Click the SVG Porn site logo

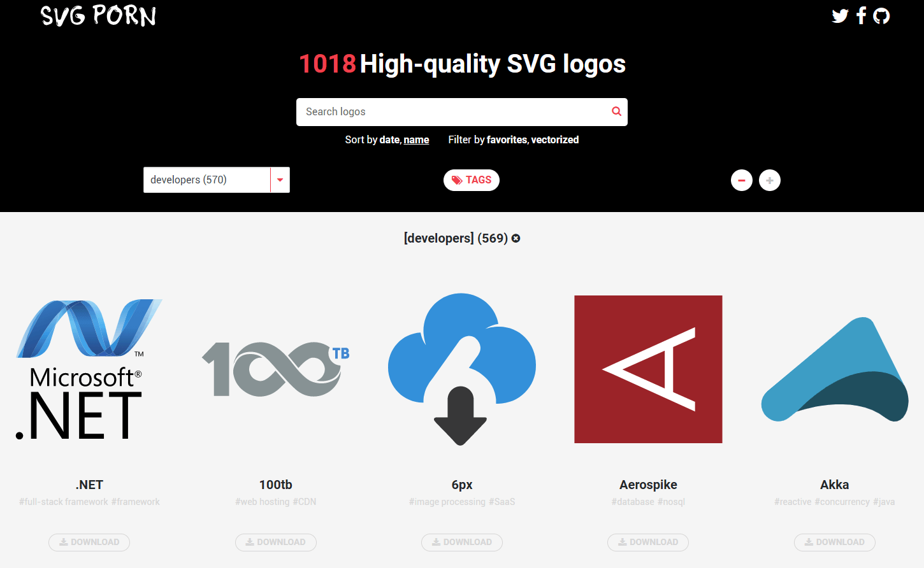(x=98, y=16)
